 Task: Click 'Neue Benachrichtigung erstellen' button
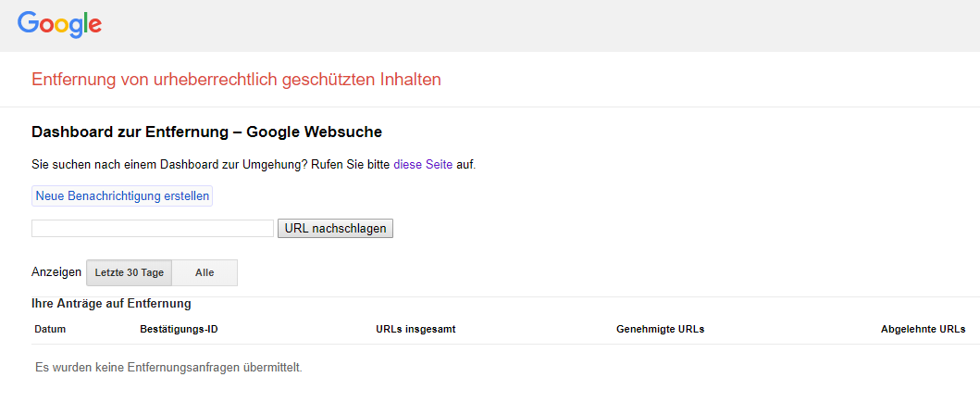coord(122,196)
